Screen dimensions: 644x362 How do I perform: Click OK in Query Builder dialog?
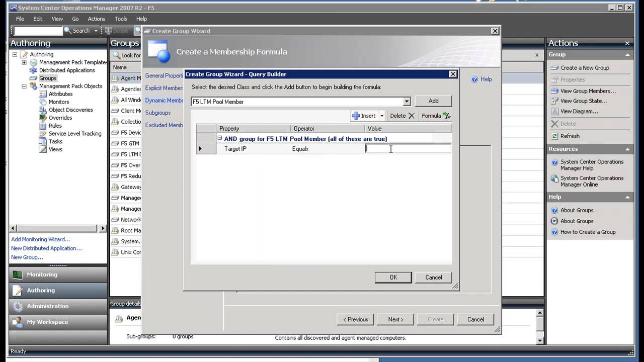click(x=393, y=278)
